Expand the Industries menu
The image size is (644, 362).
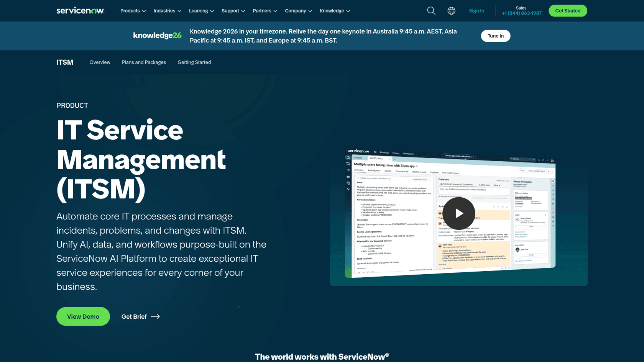[x=168, y=11]
